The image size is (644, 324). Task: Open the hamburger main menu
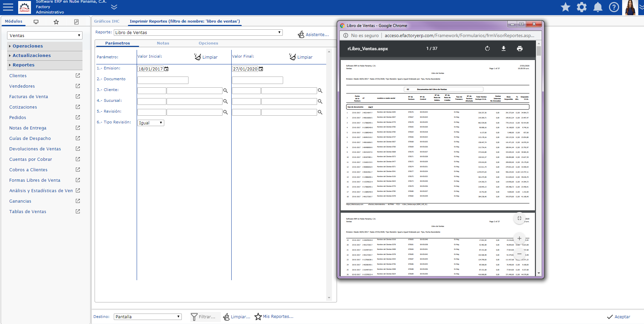(8, 7)
